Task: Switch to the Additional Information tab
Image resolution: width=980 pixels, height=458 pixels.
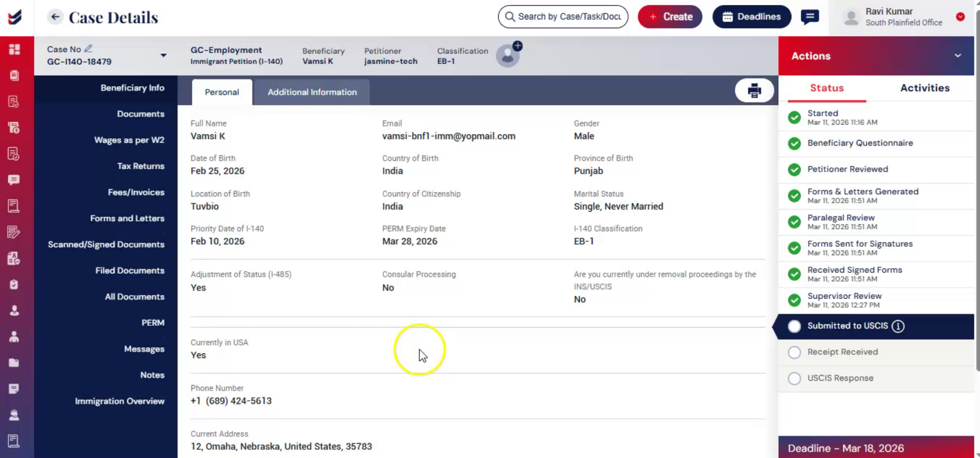Action: pyautogui.click(x=312, y=92)
